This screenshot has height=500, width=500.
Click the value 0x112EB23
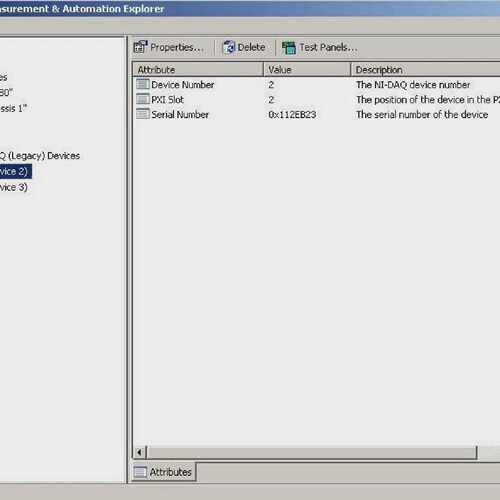[292, 115]
